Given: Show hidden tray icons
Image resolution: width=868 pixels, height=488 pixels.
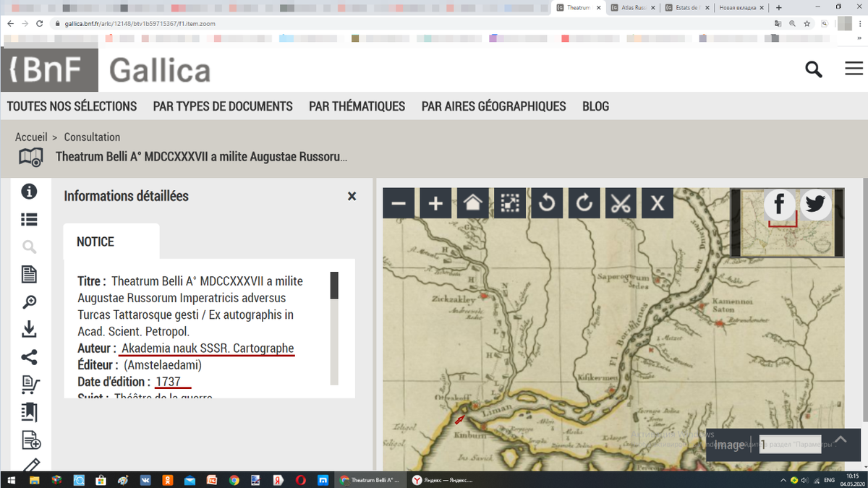Looking at the screenshot, I should pos(784,480).
